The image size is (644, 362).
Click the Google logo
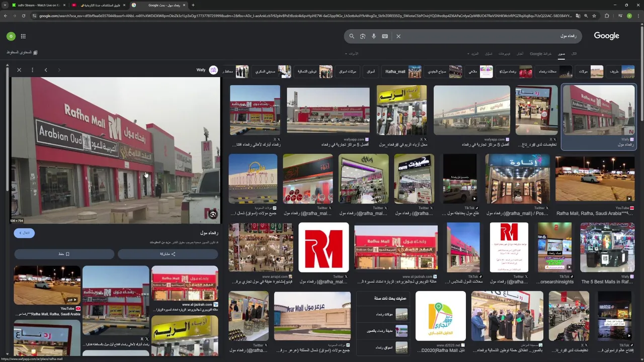click(x=606, y=36)
